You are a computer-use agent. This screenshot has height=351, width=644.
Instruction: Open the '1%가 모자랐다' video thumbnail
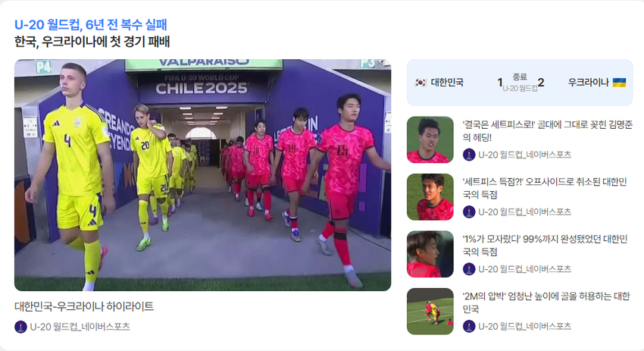430,254
